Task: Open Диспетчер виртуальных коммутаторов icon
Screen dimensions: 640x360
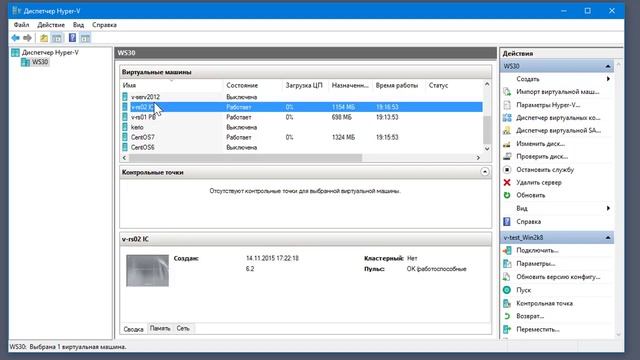Action: click(x=507, y=118)
